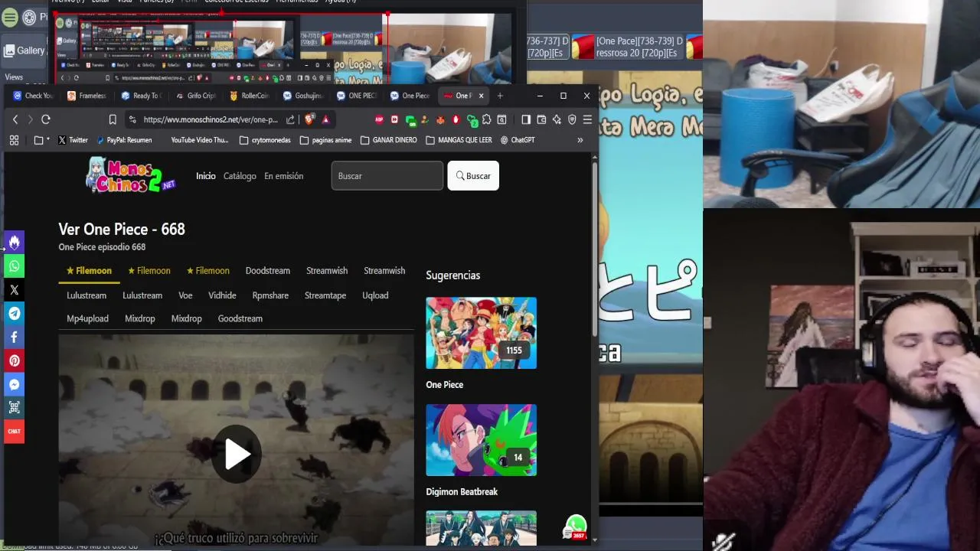Share via Facebook icon in the side bar
This screenshot has height=551, width=980.
tap(14, 337)
